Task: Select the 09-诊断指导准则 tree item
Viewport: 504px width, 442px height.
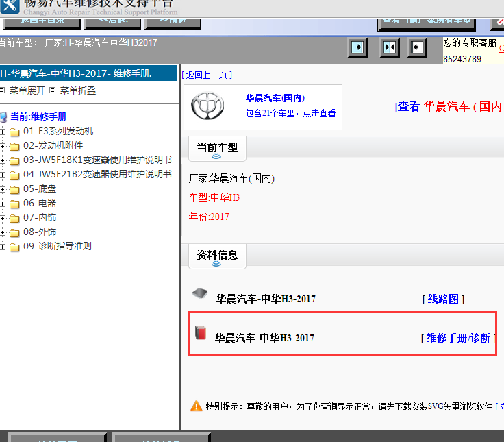Action: click(58, 246)
